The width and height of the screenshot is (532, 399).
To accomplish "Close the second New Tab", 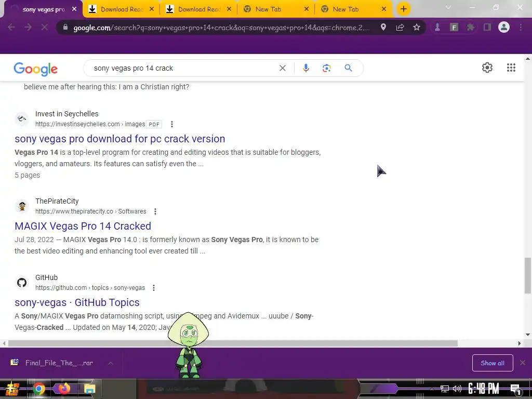I will 384,9.
